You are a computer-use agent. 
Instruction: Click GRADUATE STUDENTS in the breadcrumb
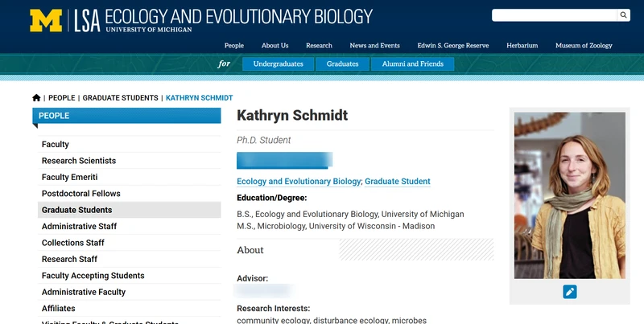coord(120,98)
